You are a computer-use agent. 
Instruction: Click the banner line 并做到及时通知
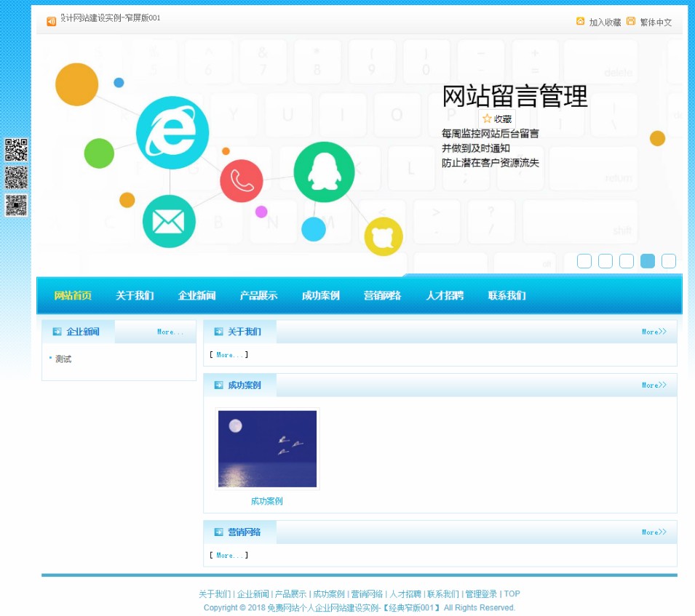476,148
